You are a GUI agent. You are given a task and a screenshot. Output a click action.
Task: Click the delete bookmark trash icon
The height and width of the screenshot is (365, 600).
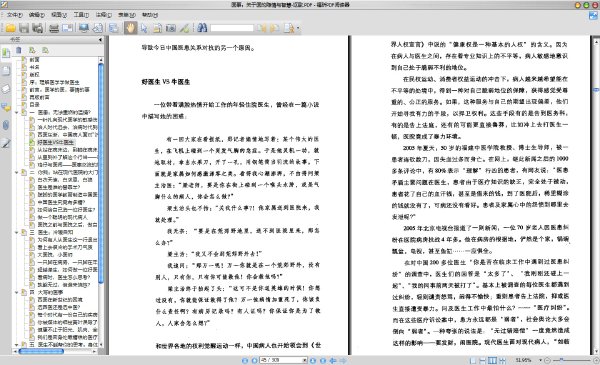click(x=18, y=50)
